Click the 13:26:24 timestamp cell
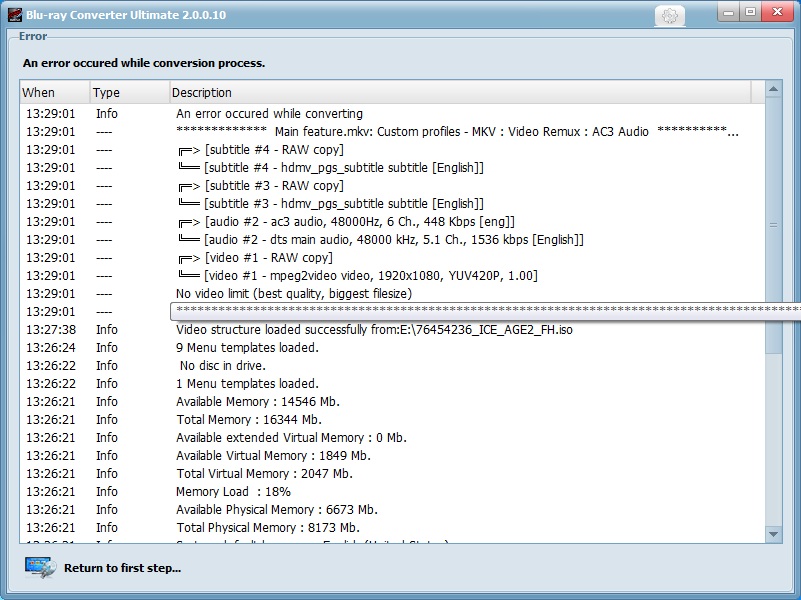This screenshot has height=600, width=801. point(51,347)
